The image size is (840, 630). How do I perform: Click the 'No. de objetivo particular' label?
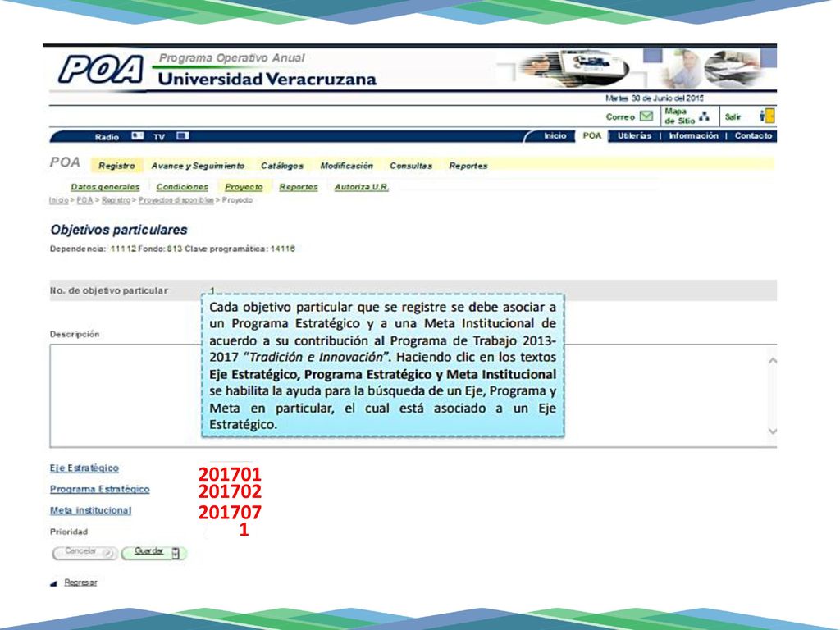(109, 291)
